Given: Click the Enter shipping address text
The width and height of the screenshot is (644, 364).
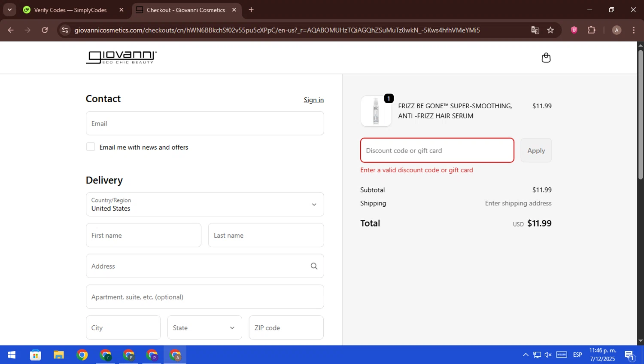Looking at the screenshot, I should 518,203.
